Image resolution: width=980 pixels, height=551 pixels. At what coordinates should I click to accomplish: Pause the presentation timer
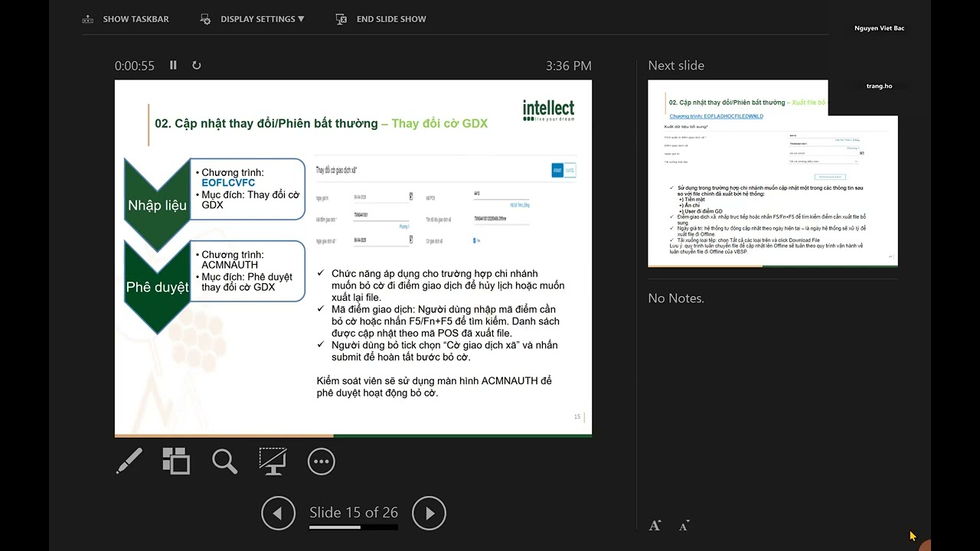173,66
